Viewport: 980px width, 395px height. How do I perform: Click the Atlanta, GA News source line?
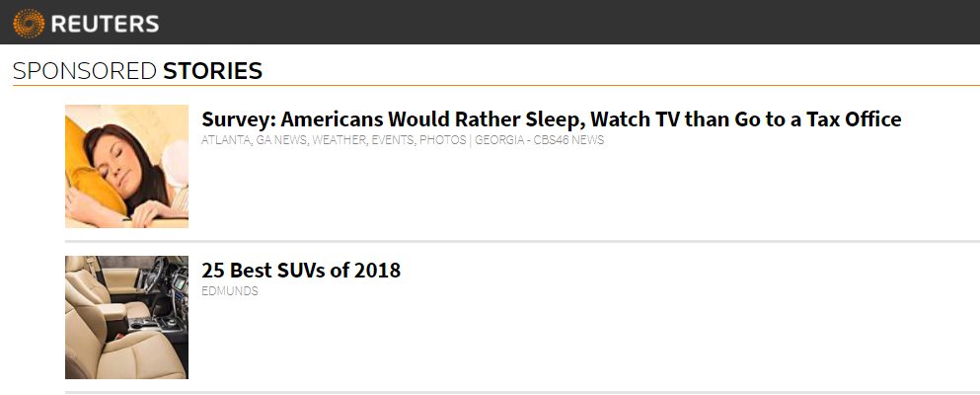click(x=403, y=140)
